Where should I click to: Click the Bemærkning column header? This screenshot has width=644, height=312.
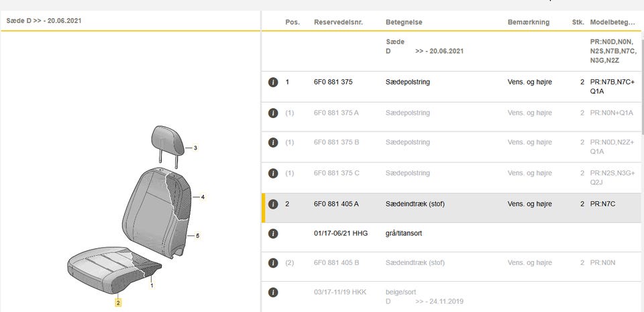coord(528,22)
